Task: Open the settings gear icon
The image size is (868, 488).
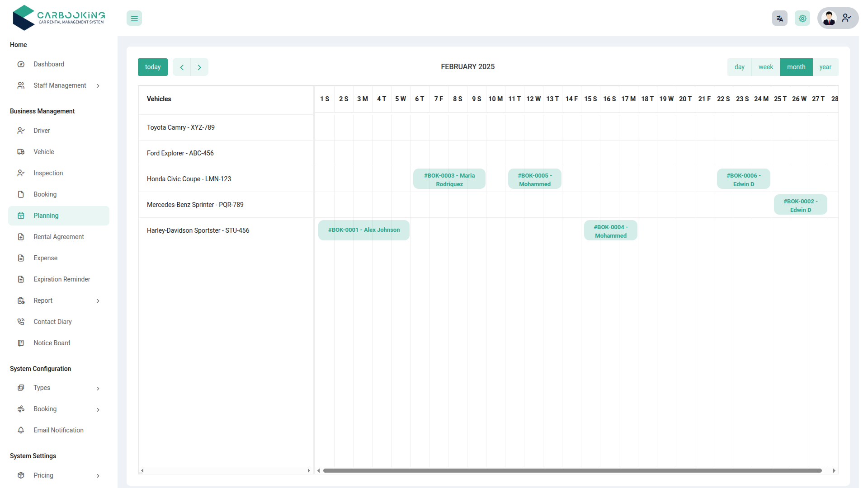Action: pyautogui.click(x=802, y=18)
